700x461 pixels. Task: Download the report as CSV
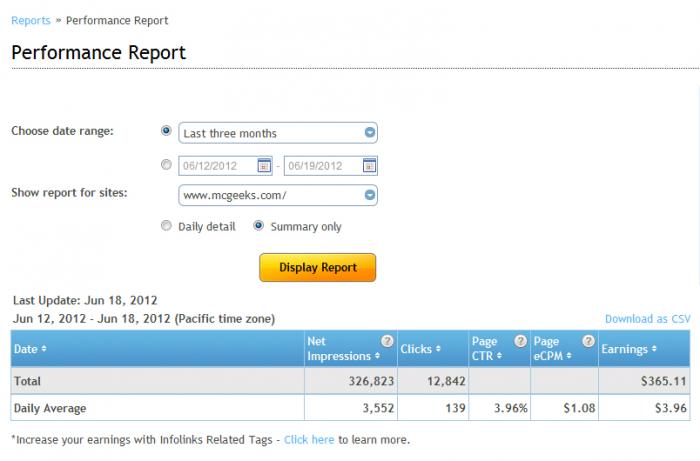(647, 319)
